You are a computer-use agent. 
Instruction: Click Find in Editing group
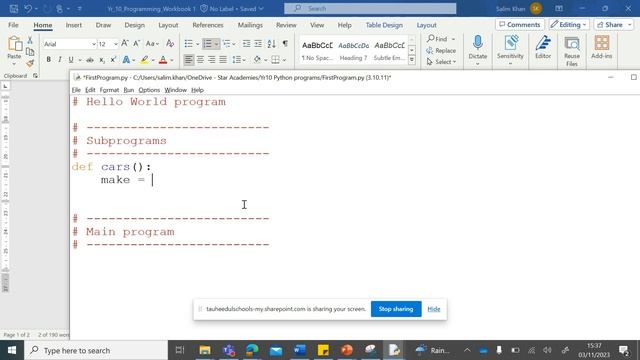[x=438, y=39]
